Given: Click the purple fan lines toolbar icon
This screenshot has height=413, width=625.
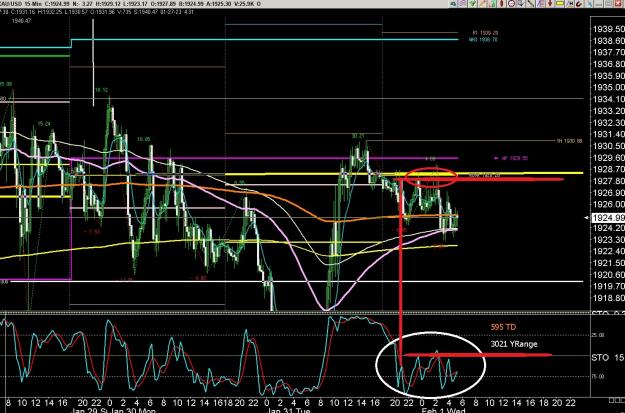Looking at the screenshot, I should [540, 4].
